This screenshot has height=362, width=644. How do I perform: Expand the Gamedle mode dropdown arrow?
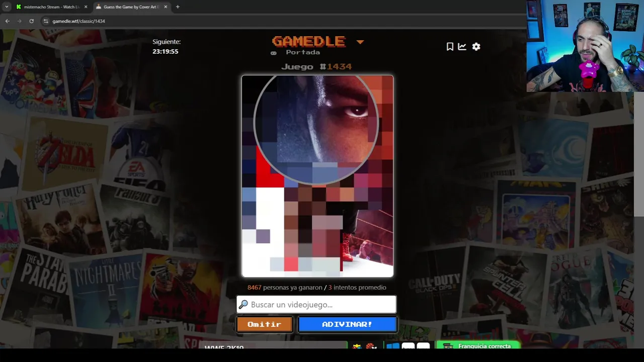(360, 42)
